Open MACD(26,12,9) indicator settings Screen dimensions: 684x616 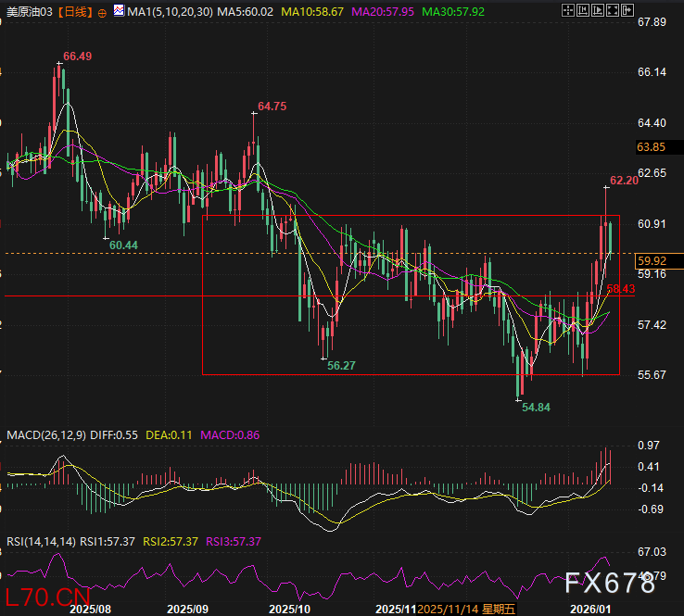pyautogui.click(x=42, y=434)
